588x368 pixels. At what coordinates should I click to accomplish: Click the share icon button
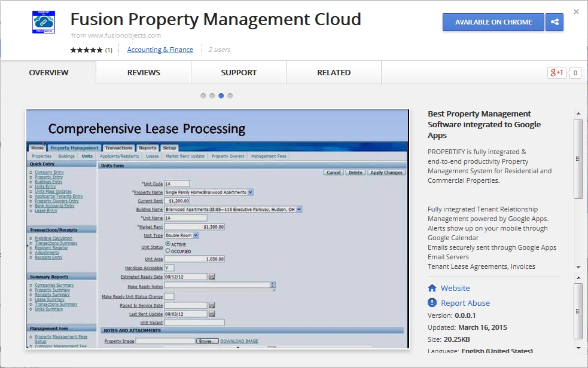pyautogui.click(x=555, y=22)
